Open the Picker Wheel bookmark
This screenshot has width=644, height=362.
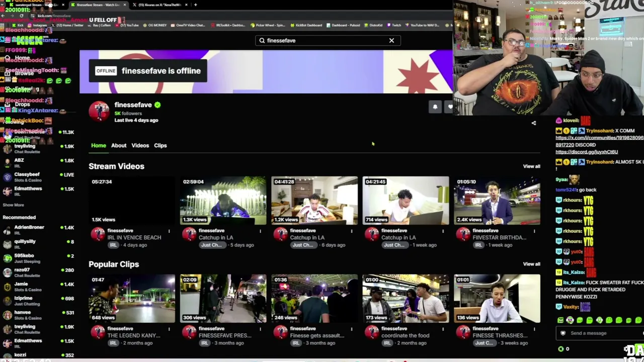268,25
